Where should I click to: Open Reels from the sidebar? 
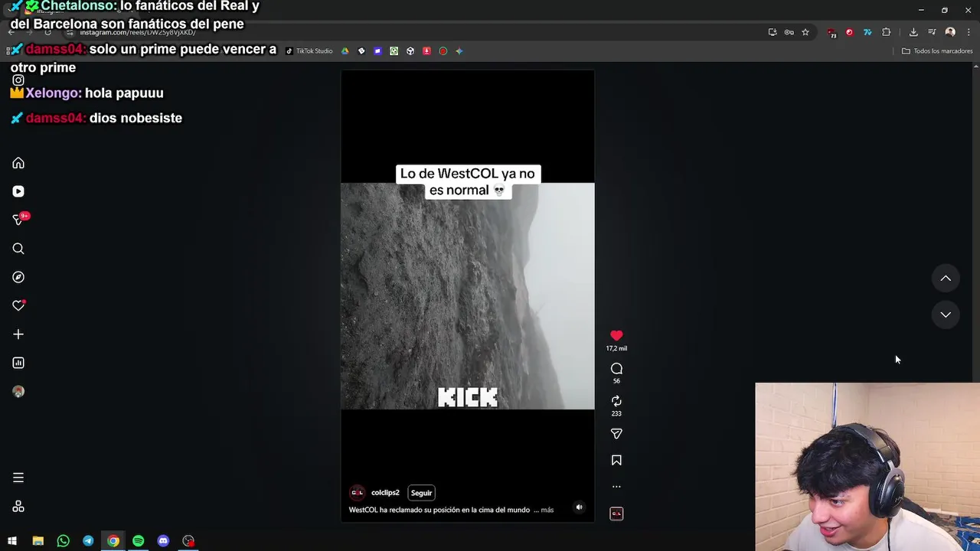point(18,191)
